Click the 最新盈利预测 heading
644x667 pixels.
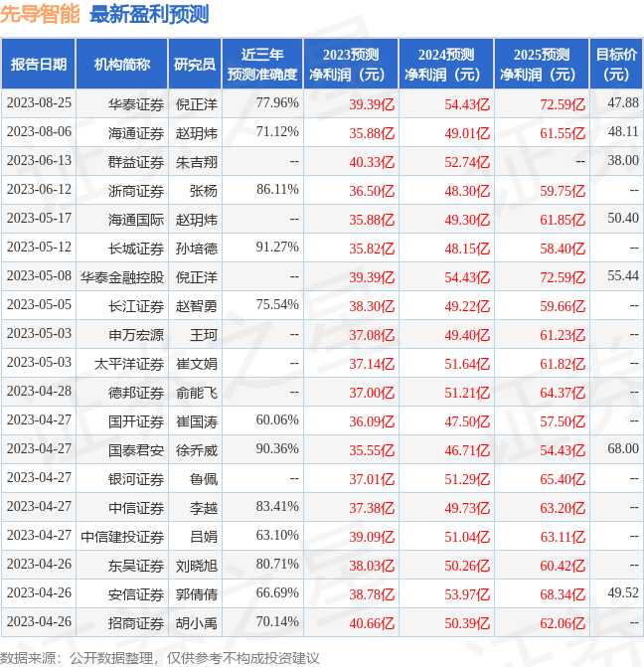149,15
